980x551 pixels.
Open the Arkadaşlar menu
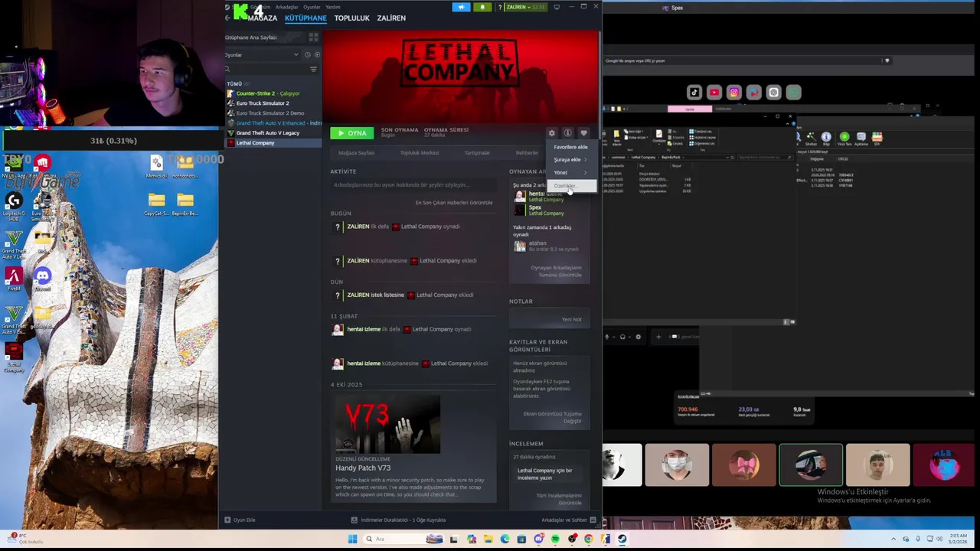[x=286, y=7]
